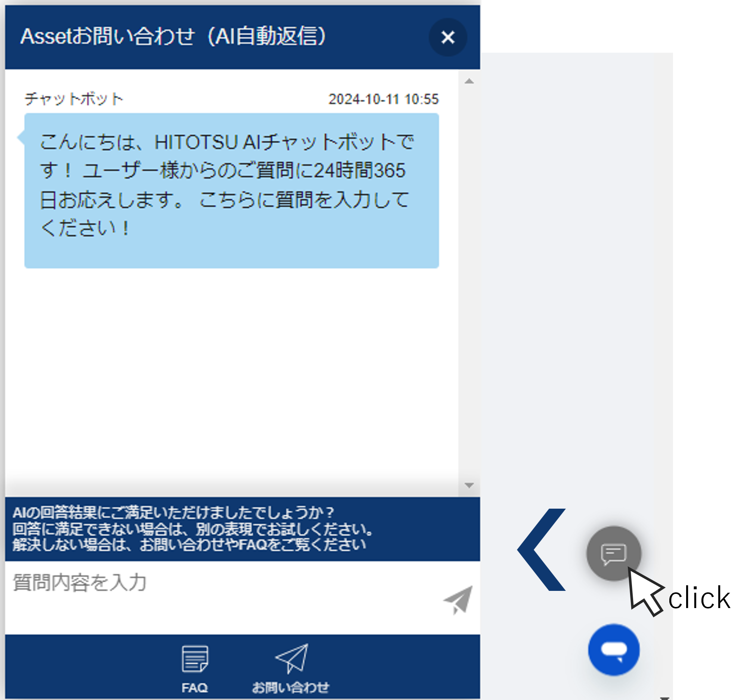Image resolution: width=750 pixels, height=700 pixels.
Task: Open the お問い合わせ contact form
Action: 291,669
